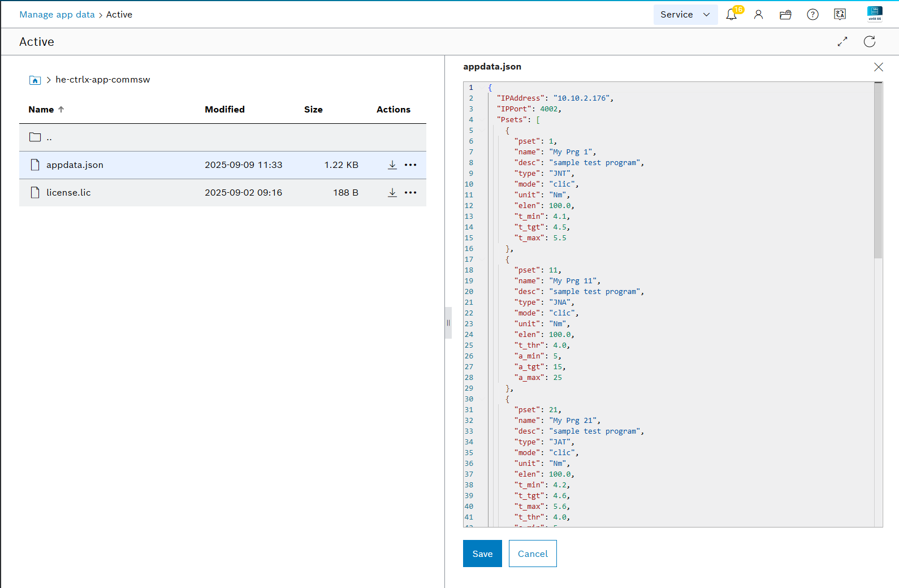Refresh the Active file list
Viewport: 899px width, 588px height.
pyautogui.click(x=870, y=42)
